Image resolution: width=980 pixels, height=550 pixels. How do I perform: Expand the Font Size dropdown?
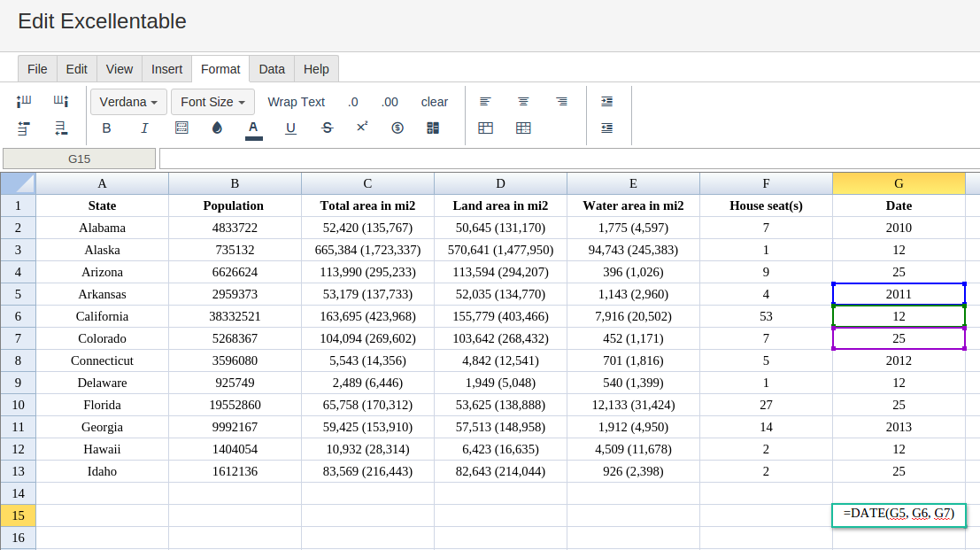point(212,102)
